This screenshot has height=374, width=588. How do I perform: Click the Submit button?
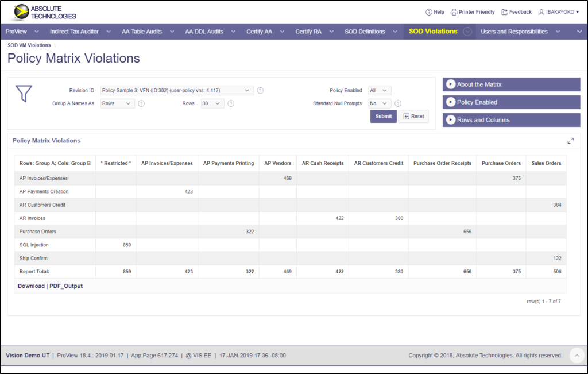[x=383, y=116]
